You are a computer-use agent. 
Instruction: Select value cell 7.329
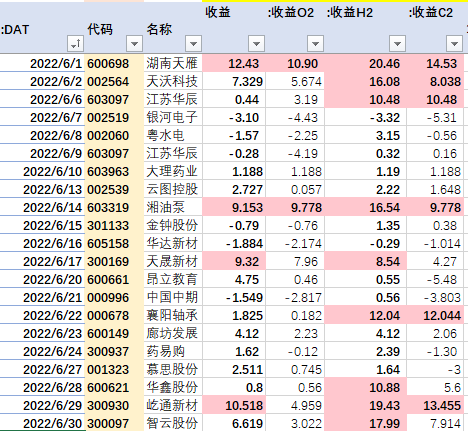[234, 81]
